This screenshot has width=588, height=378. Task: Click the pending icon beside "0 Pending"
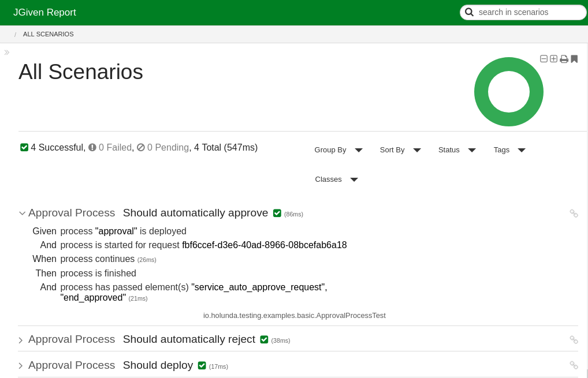tap(142, 147)
